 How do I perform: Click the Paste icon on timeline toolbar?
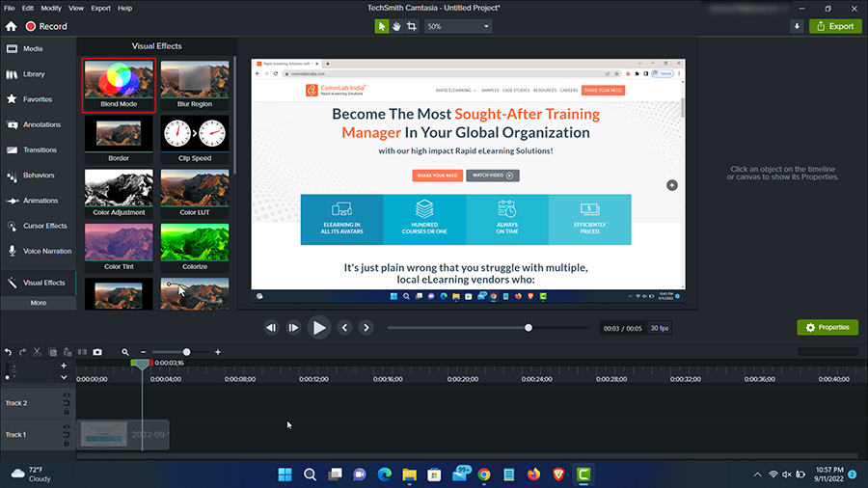pyautogui.click(x=67, y=352)
